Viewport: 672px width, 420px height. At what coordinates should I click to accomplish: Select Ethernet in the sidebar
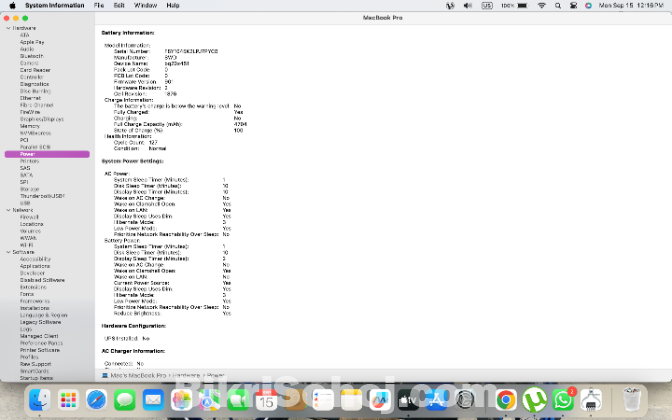pyautogui.click(x=30, y=98)
